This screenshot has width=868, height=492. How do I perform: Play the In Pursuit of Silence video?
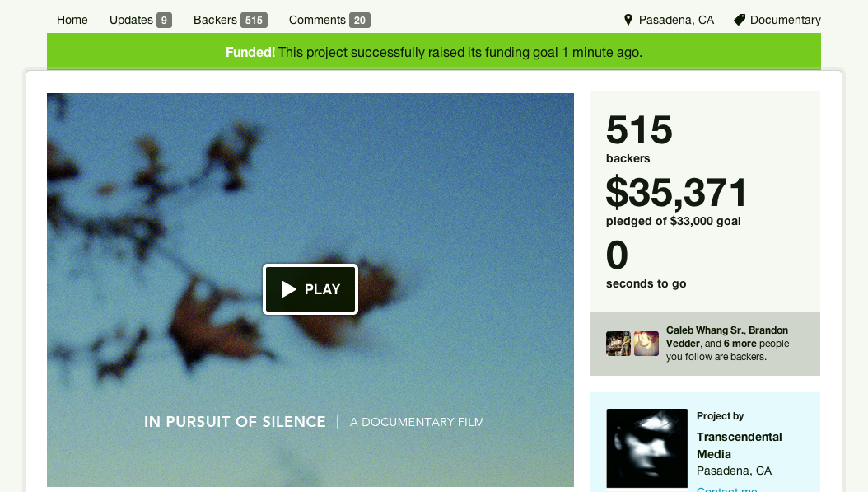[310, 289]
